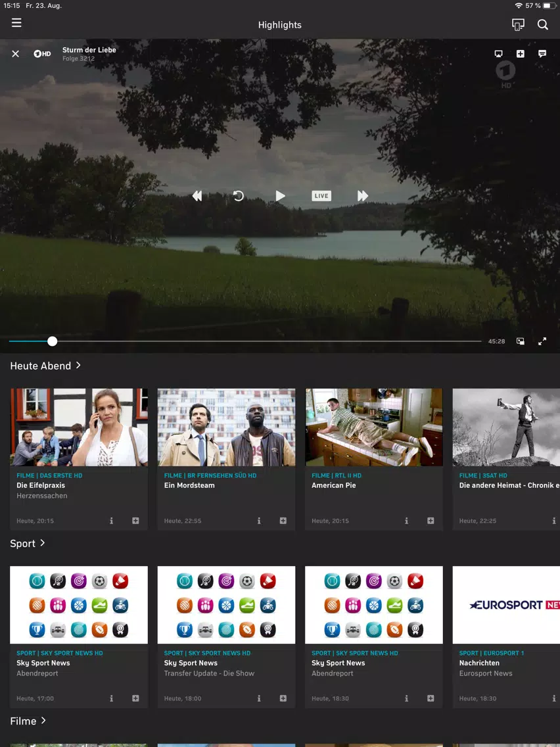Close the video player overlay

point(16,54)
